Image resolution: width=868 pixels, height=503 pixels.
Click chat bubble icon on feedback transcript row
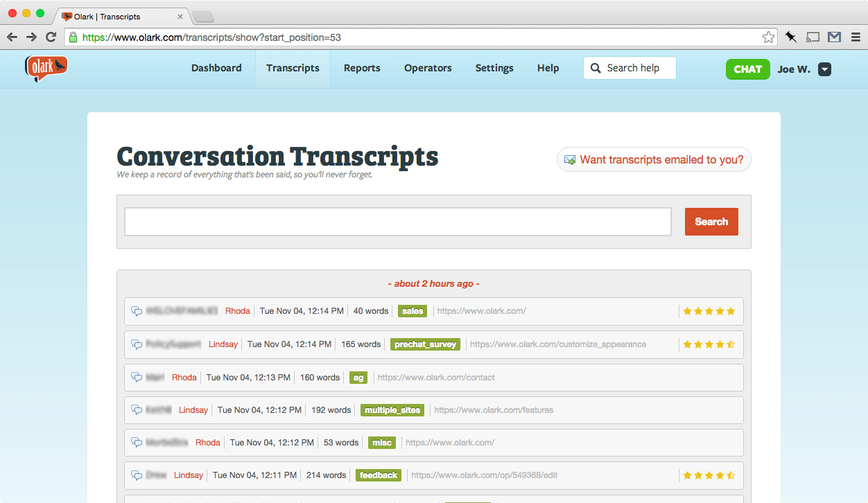click(137, 475)
